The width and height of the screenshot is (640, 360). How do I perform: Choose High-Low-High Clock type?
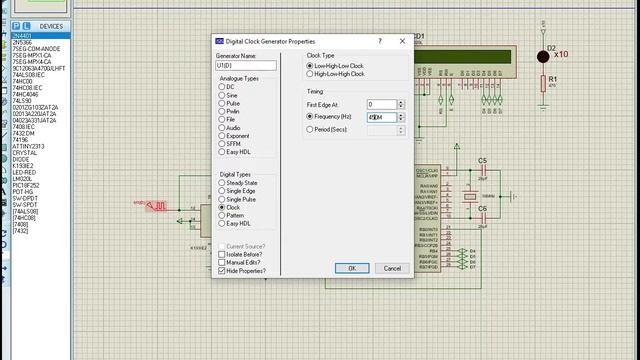[x=310, y=74]
